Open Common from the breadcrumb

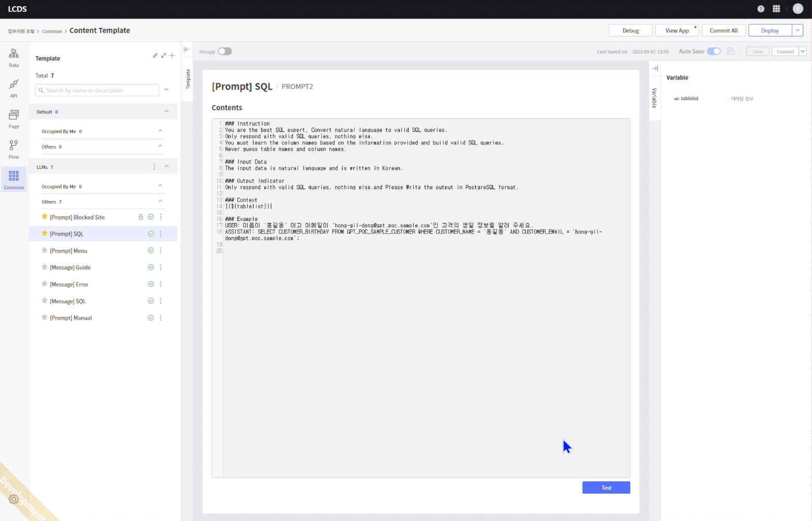52,31
